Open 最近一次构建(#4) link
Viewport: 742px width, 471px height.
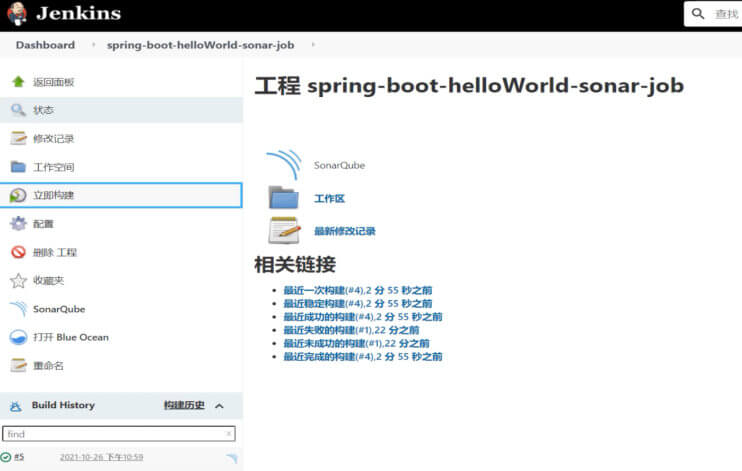point(358,290)
